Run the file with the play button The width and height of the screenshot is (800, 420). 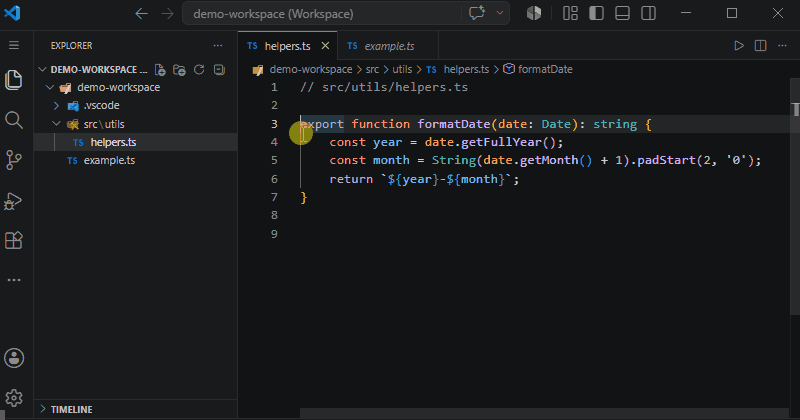739,45
